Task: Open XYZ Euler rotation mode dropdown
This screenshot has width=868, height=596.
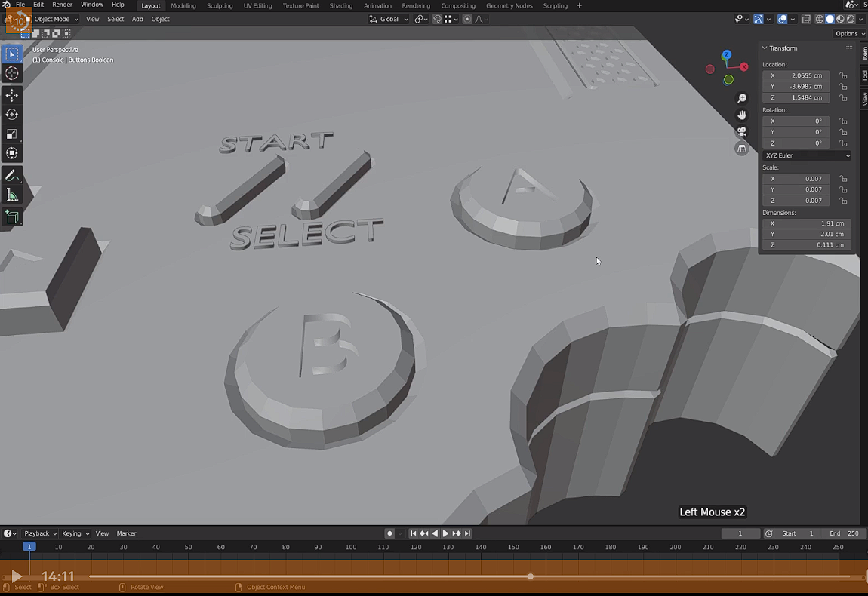Action: click(x=807, y=155)
